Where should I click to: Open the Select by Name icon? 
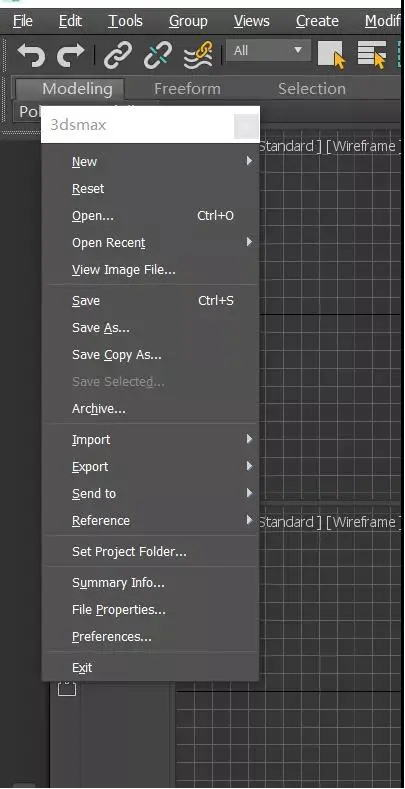click(372, 54)
